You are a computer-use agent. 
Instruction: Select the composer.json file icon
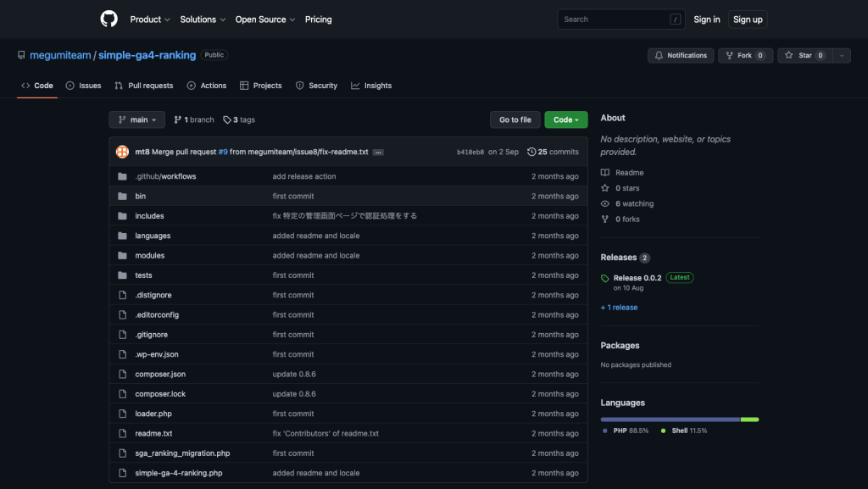coord(122,374)
